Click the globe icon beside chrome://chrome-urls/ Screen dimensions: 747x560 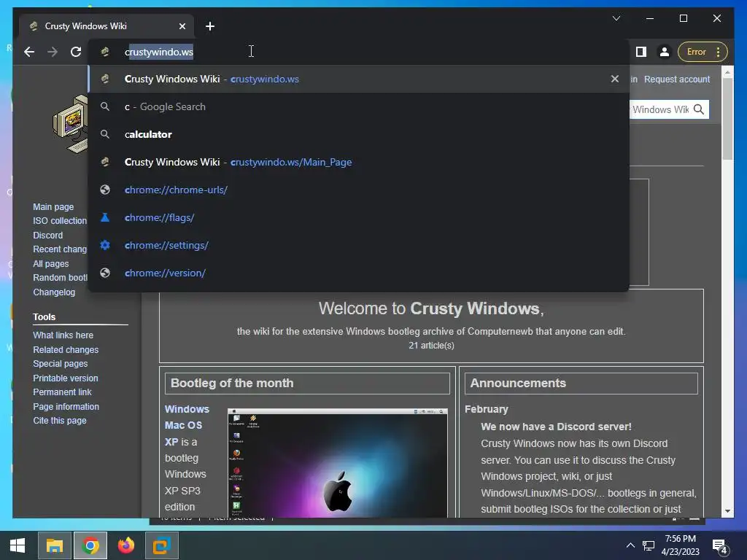(x=105, y=190)
